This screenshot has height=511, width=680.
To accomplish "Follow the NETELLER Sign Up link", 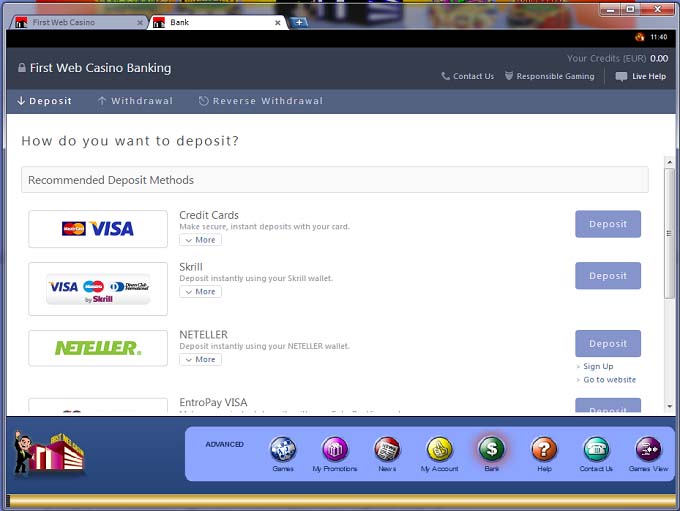I will coord(598,366).
